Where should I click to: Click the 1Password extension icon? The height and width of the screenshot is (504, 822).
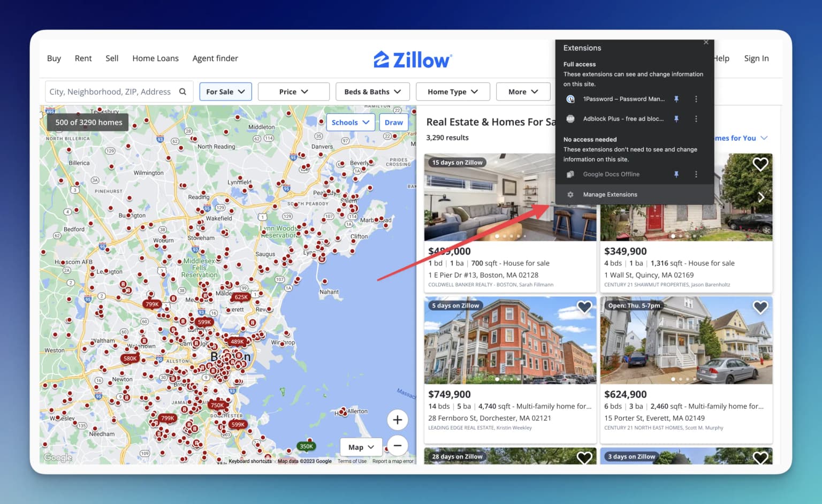click(x=570, y=99)
